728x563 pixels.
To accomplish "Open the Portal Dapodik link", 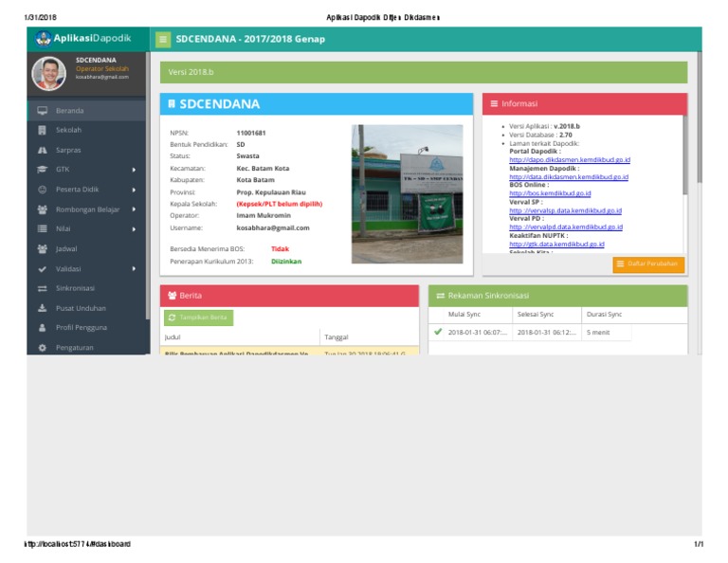I will coord(570,159).
